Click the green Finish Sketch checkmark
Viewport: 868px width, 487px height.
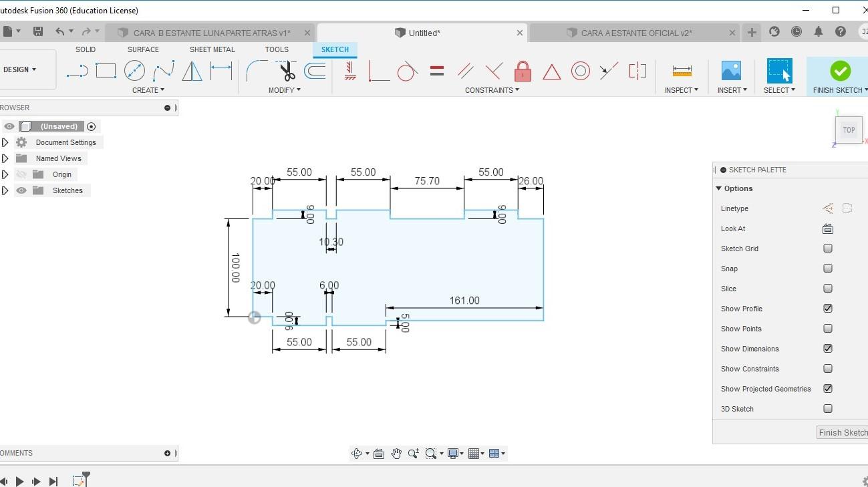click(840, 71)
